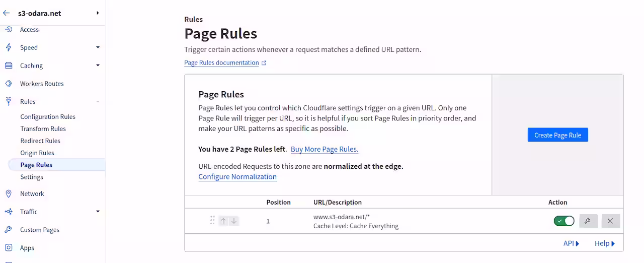Click the Create Page Rule button
This screenshot has height=263, width=644.
(x=557, y=135)
